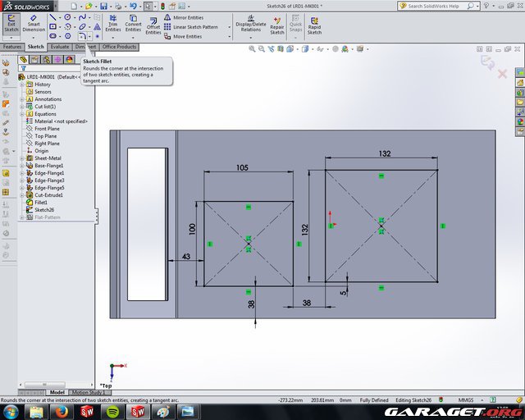This screenshot has width=525, height=420.
Task: Open the Office Products tab
Action: pyautogui.click(x=120, y=47)
